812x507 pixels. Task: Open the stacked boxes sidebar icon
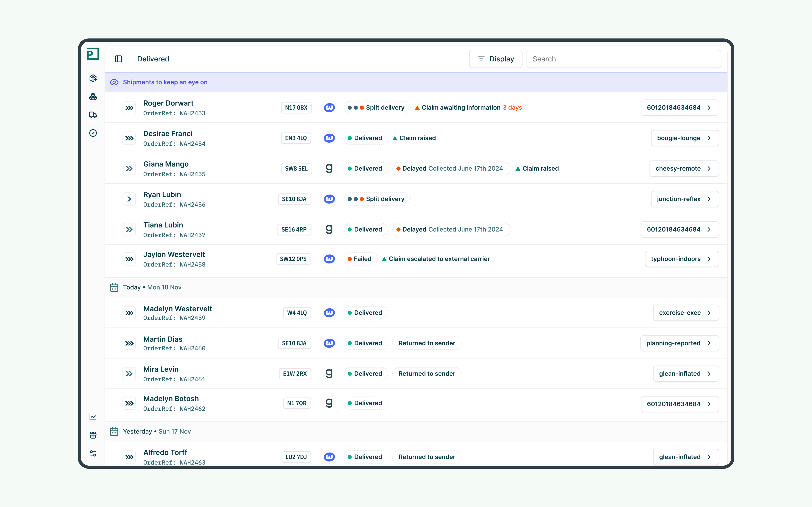coord(93,97)
